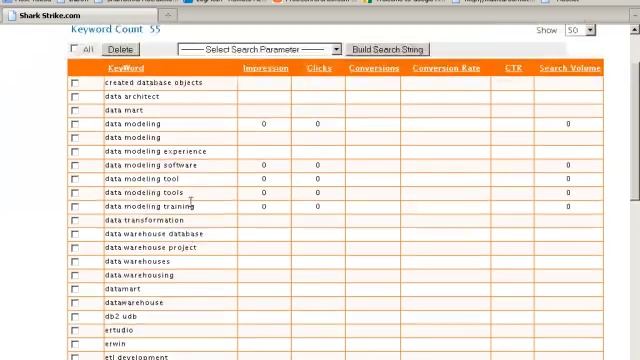This screenshot has width=640, height=360.
Task: Click the page scrollbar up arrow
Action: pyautogui.click(x=635, y=29)
